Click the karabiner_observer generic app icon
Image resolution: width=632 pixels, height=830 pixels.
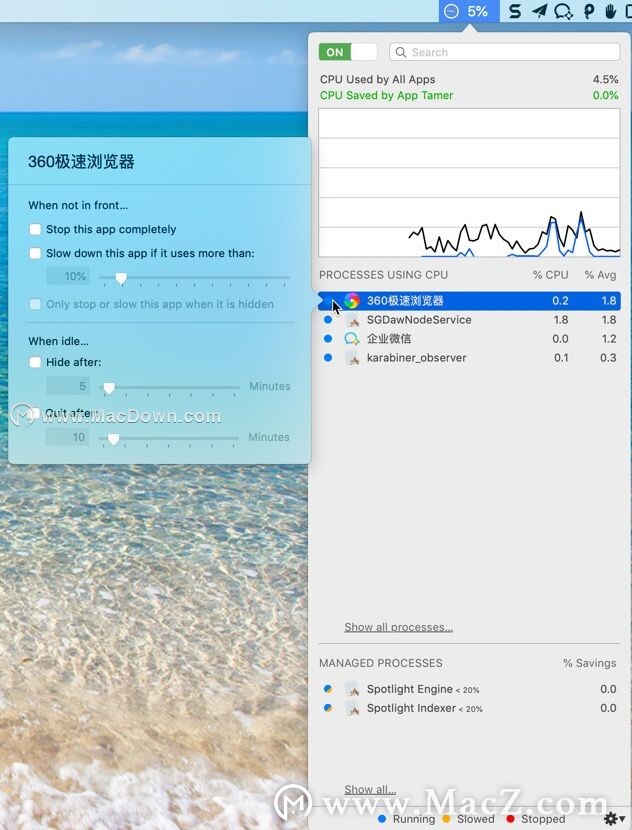click(x=353, y=358)
